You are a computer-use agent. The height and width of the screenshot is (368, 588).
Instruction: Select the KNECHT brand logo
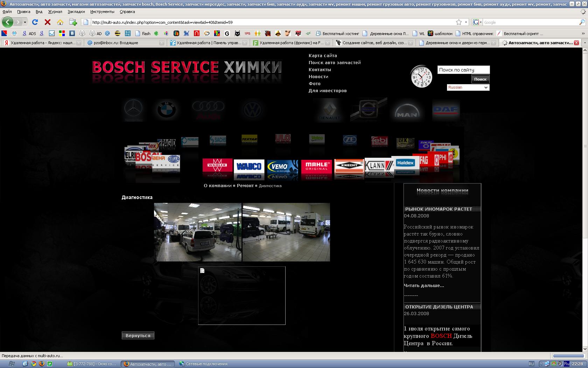[349, 165]
